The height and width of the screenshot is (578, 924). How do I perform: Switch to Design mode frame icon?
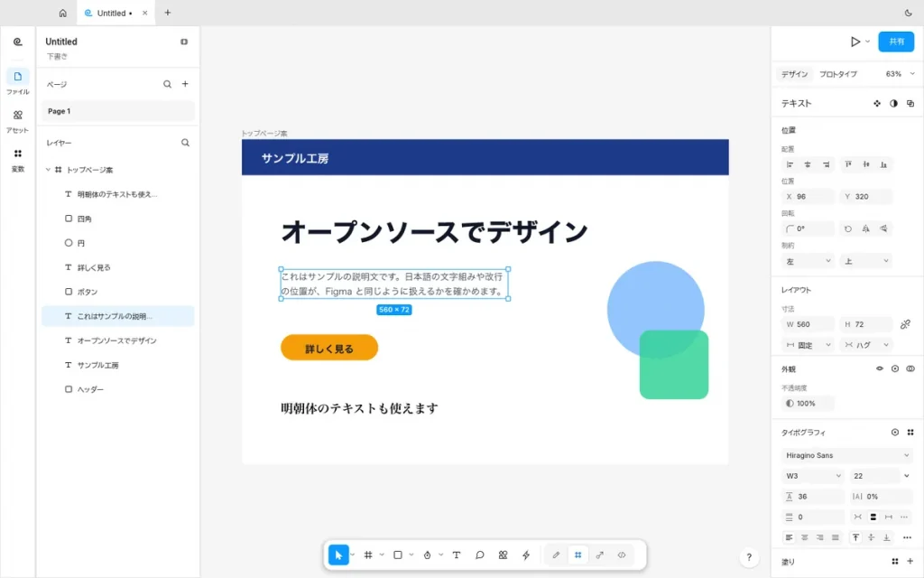(x=578, y=555)
